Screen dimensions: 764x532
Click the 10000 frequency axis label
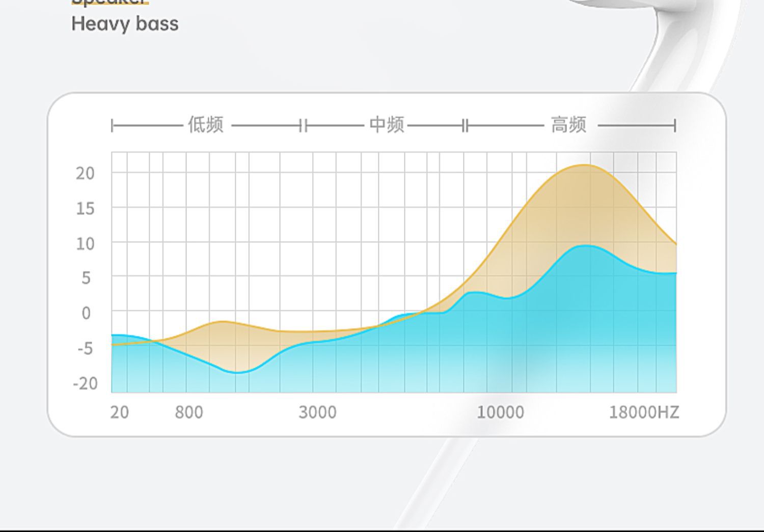pyautogui.click(x=500, y=412)
